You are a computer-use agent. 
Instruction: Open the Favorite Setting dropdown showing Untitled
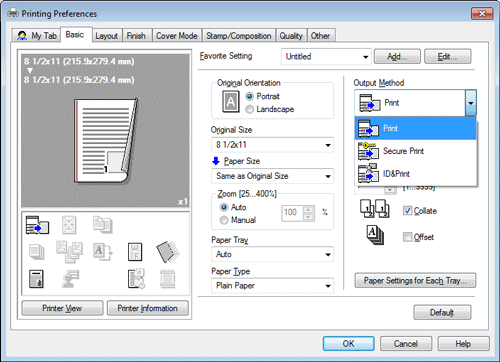pyautogui.click(x=326, y=56)
